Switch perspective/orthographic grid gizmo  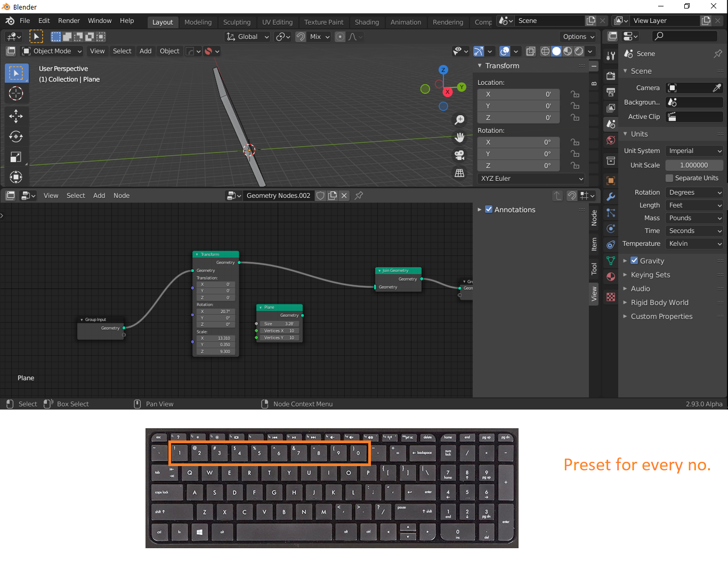pos(459,173)
